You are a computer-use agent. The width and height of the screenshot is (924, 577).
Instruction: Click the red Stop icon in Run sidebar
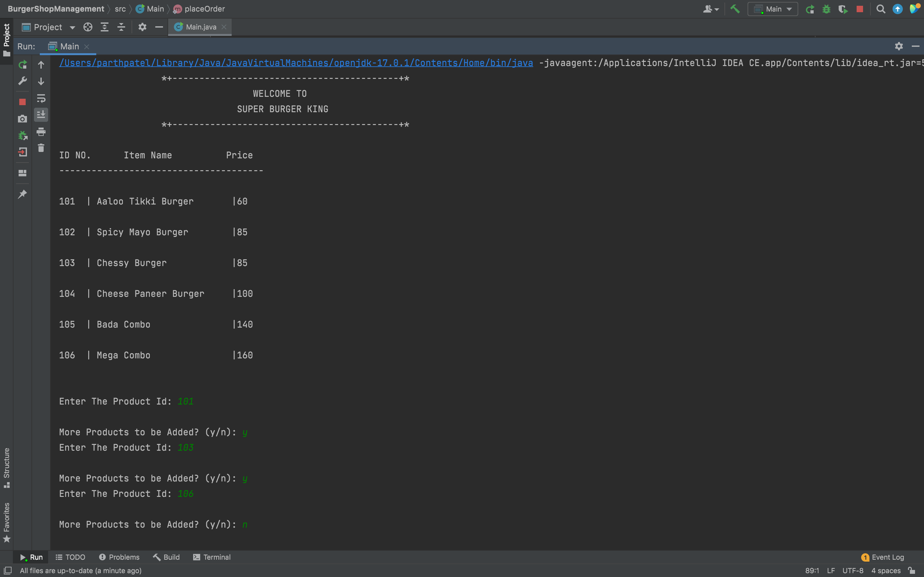click(x=22, y=102)
